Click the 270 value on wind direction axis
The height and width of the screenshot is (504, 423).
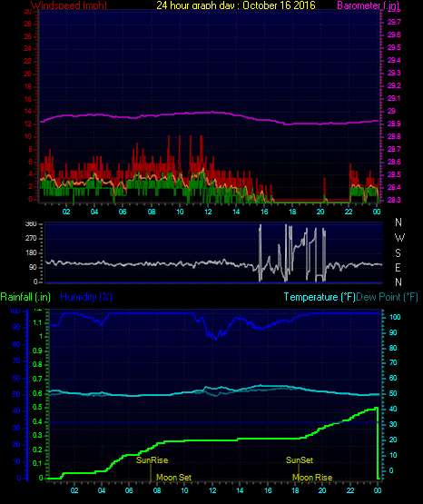pyautogui.click(x=31, y=239)
